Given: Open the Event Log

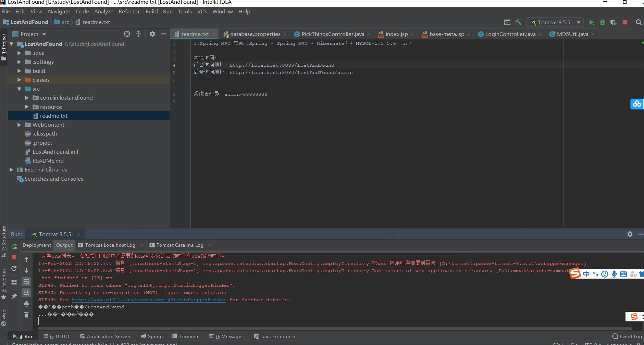Looking at the screenshot, I should 627,336.
